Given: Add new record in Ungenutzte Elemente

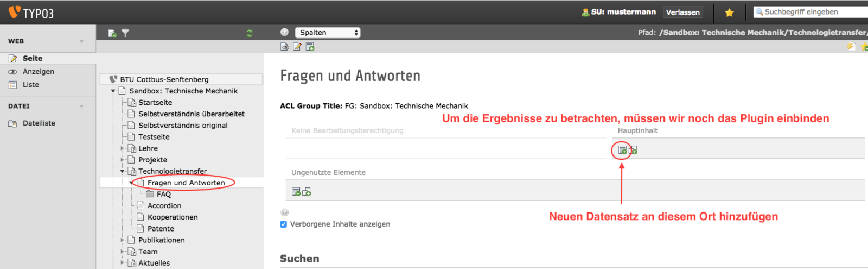Looking at the screenshot, I should click(x=296, y=192).
